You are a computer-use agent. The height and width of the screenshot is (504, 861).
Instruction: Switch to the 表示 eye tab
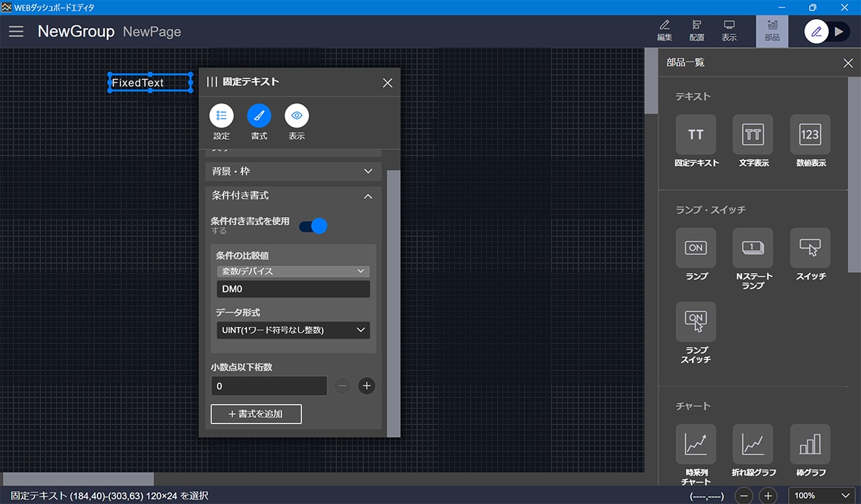297,116
